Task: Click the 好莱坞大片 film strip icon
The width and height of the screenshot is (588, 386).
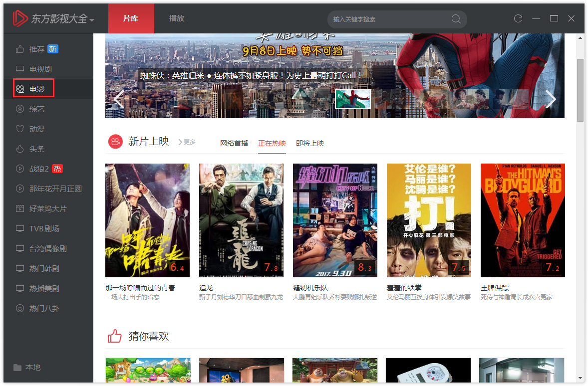Action: click(x=20, y=208)
